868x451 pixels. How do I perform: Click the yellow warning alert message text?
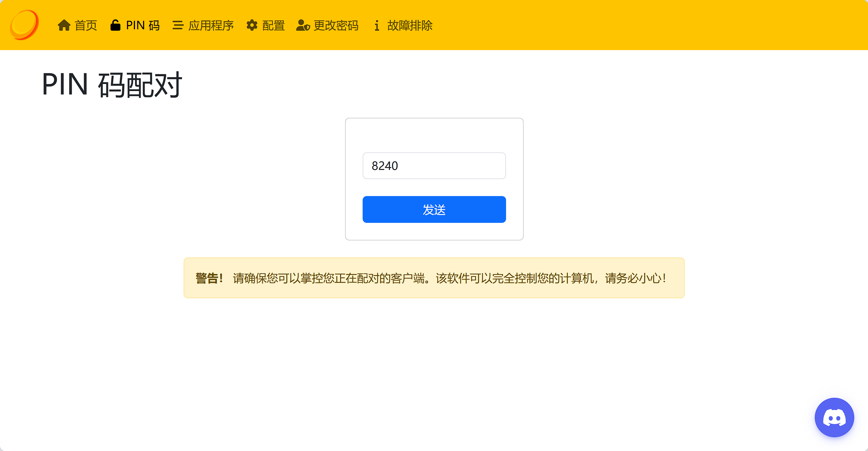pos(449,278)
